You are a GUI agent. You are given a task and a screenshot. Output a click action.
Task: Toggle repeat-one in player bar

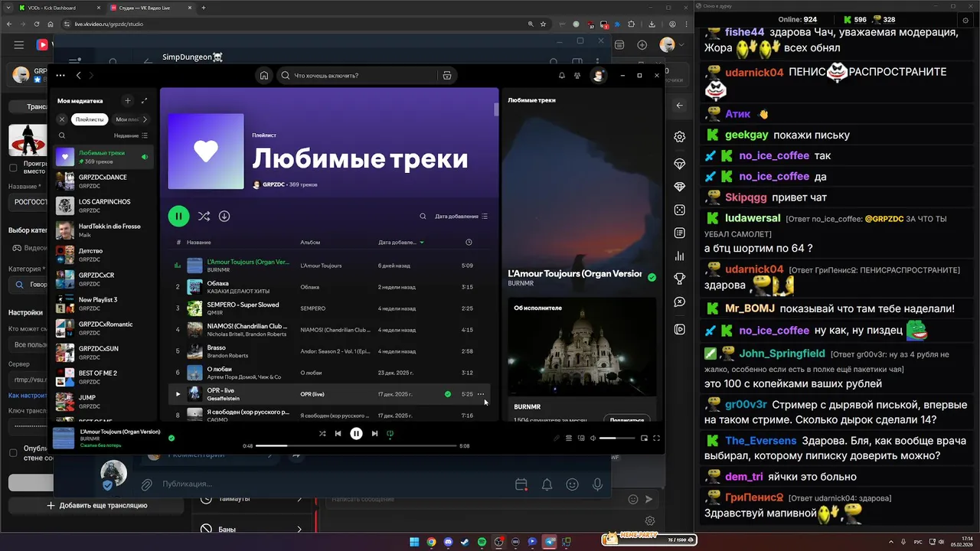[390, 433]
